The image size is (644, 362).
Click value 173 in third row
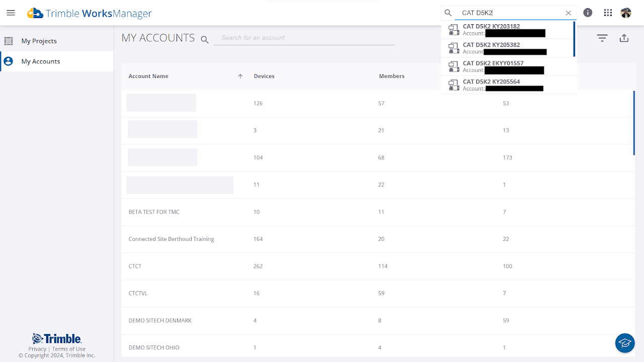[x=508, y=158]
